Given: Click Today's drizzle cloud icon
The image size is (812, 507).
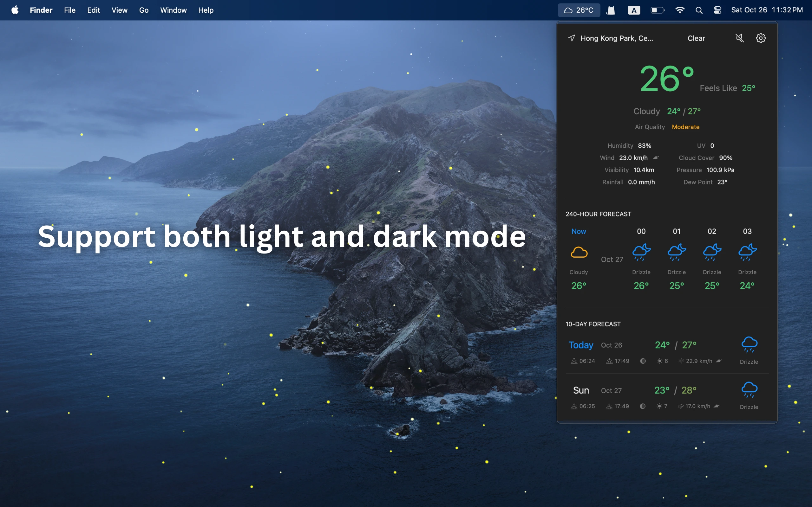Looking at the screenshot, I should [x=749, y=344].
